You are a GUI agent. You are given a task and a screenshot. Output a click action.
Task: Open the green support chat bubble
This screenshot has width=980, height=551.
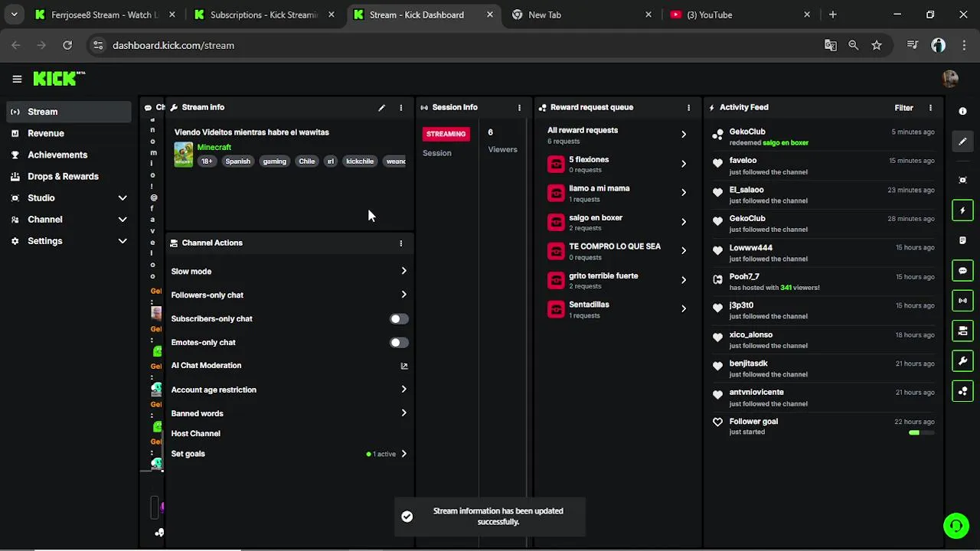(x=955, y=526)
